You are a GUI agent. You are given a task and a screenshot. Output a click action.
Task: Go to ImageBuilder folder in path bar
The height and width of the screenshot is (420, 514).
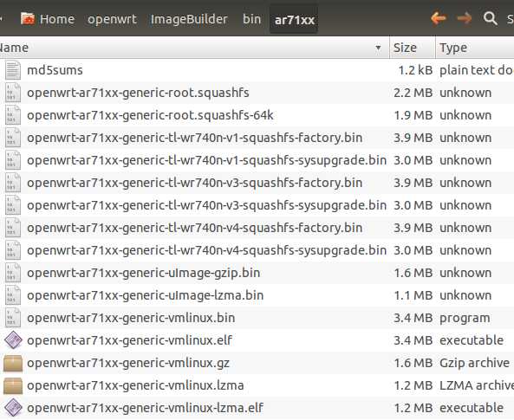[189, 19]
